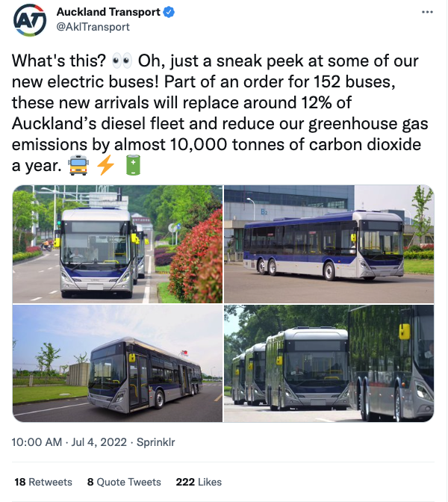Click the 10:00 AM tweet timestamp
This screenshot has width=448, height=502.
37,443
